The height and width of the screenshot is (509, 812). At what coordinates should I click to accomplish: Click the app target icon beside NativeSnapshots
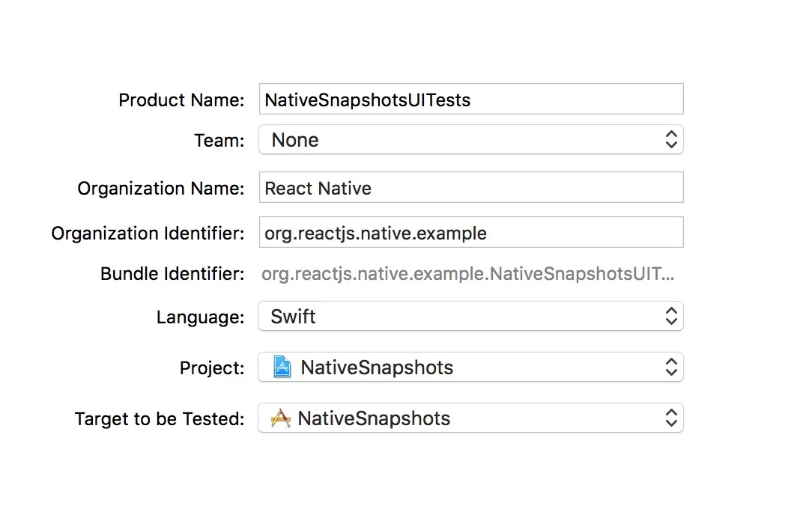[281, 418]
